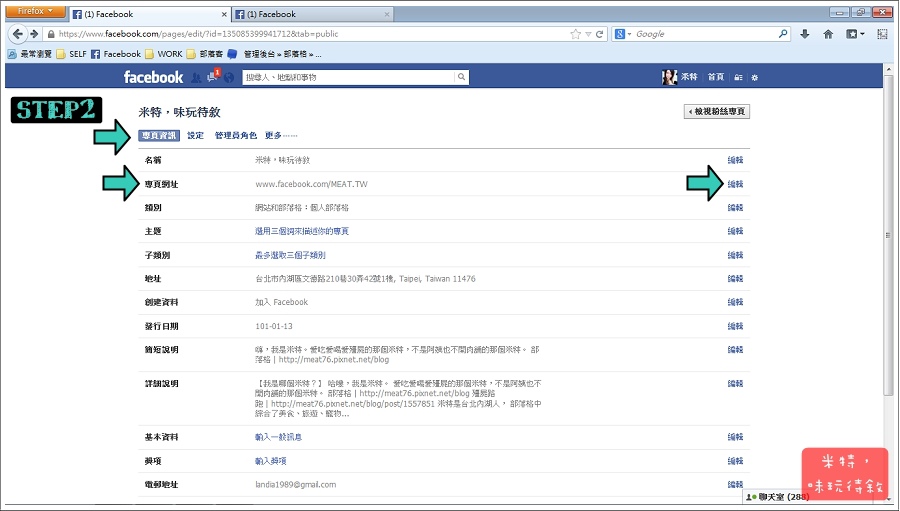The width and height of the screenshot is (900, 511).
Task: Open Facebook messages icon with red badge
Action: pyautogui.click(x=213, y=76)
